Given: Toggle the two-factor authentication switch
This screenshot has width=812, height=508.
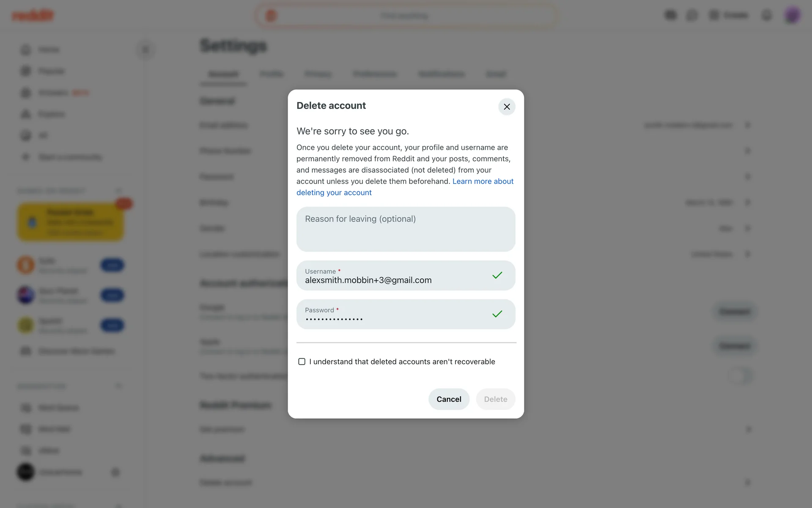Looking at the screenshot, I should [x=740, y=376].
